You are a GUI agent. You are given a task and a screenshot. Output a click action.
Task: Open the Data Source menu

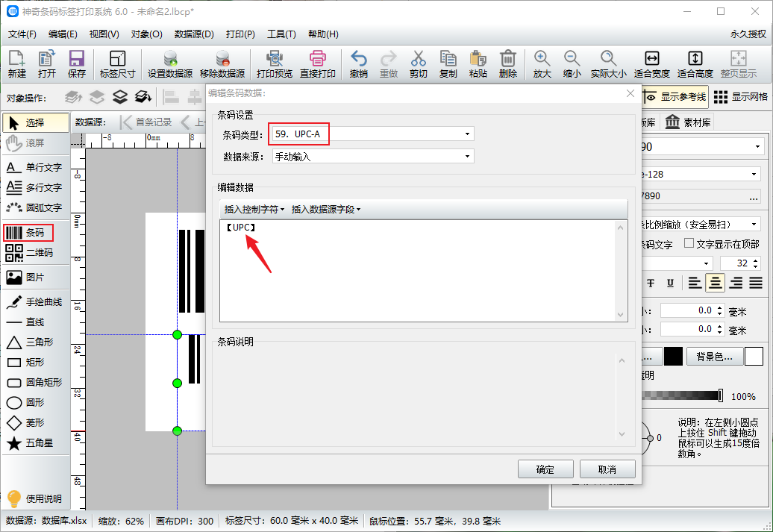(194, 34)
